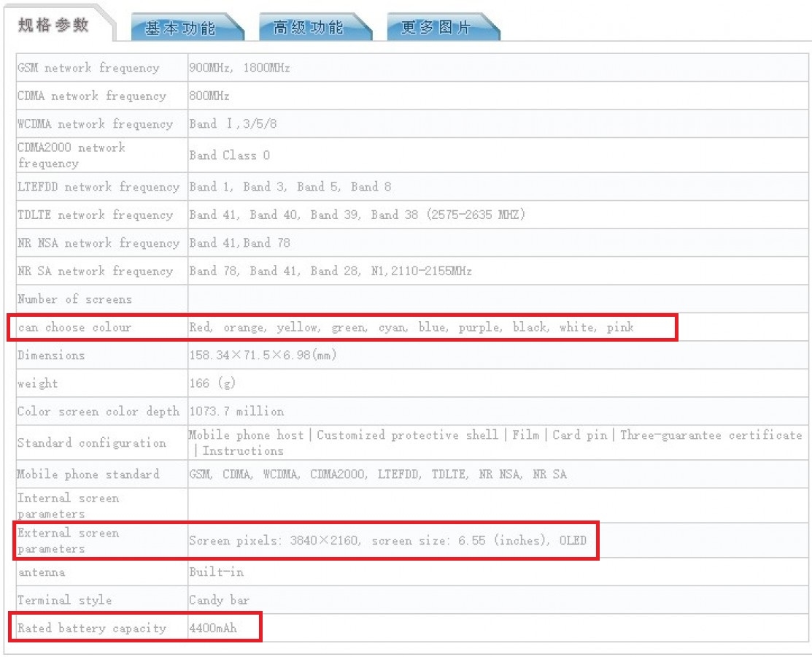Click the 'Candy bar' value
Viewport: 812px width, 657px height.
(219, 600)
